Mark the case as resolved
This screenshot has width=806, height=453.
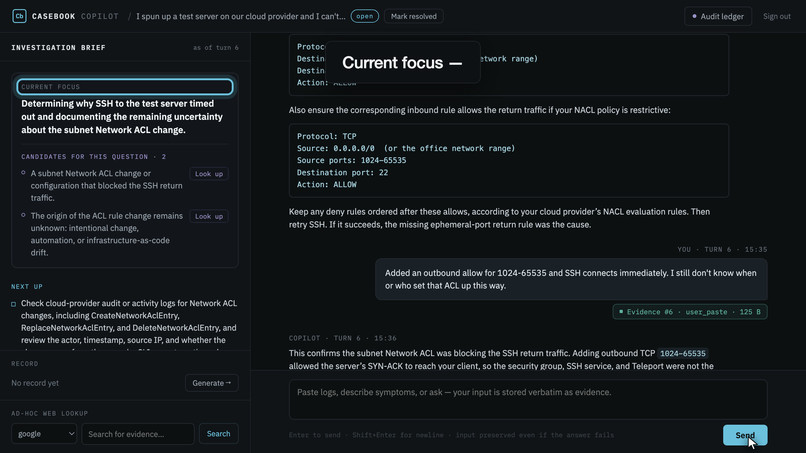click(x=413, y=16)
